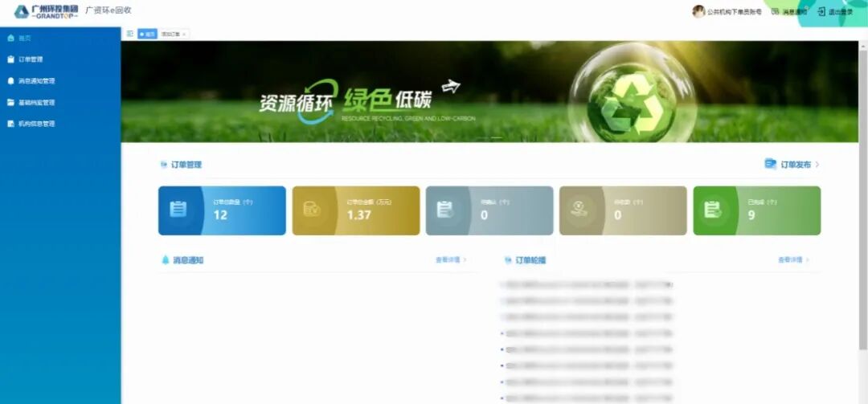This screenshot has width=868, height=404.
Task: Open 机构信息管理 in the sidebar menu
Action: [x=36, y=124]
